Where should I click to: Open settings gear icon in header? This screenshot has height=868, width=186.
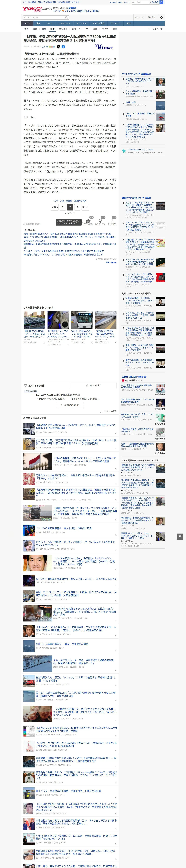[x=161, y=17]
